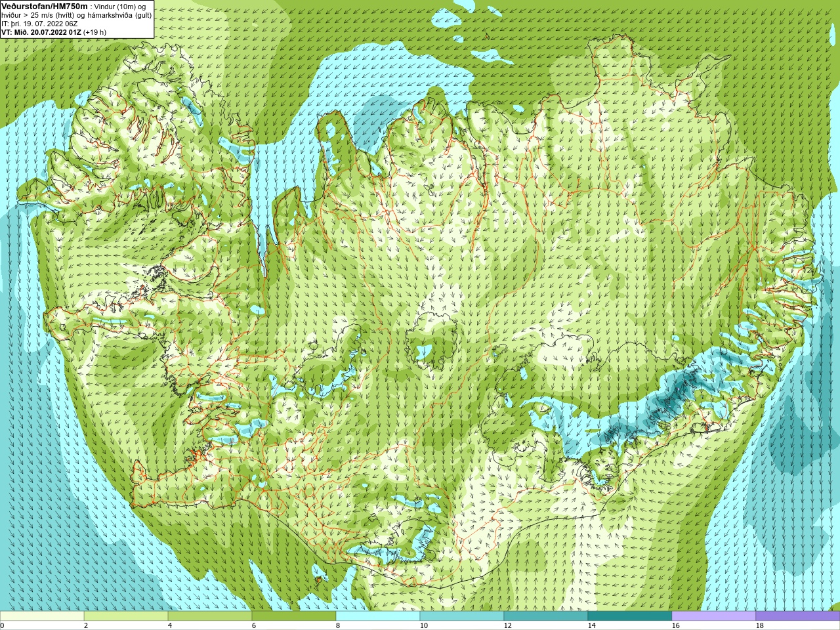Click the light green 2–4 legend swatch

tap(126, 616)
